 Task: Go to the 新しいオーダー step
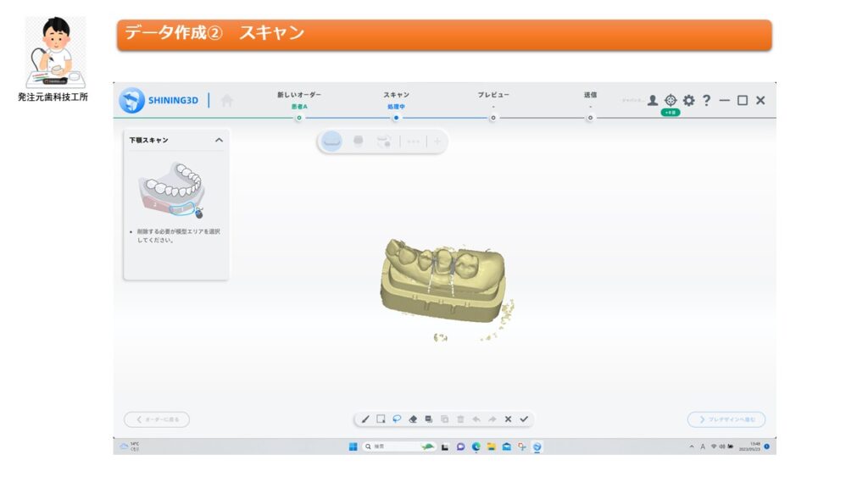coord(298,117)
